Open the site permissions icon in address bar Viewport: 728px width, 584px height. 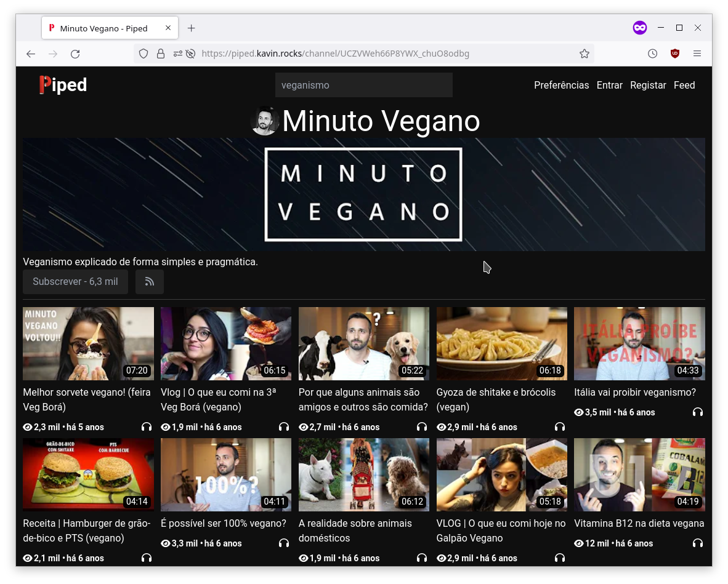tap(178, 54)
